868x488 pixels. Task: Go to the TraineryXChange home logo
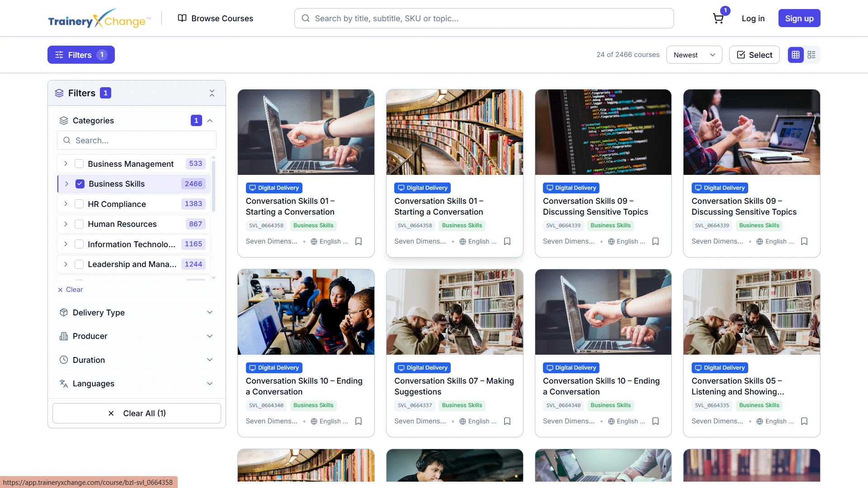tap(99, 19)
